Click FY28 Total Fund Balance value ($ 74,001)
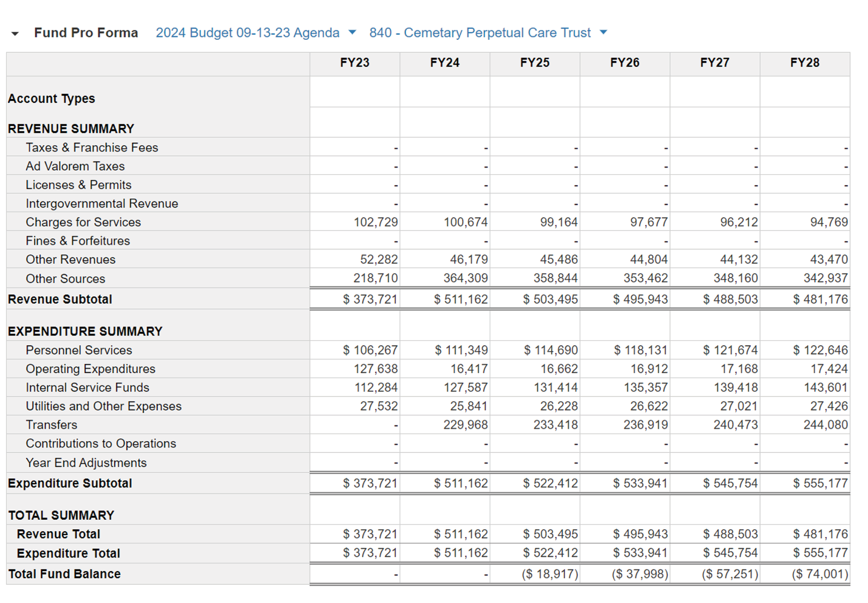The image size is (868, 603). (x=820, y=574)
